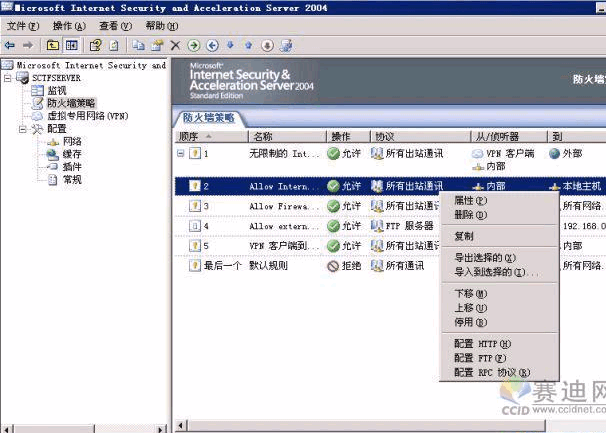Open 查看(V) menu
Screen dimensions: 606x433
(116, 26)
